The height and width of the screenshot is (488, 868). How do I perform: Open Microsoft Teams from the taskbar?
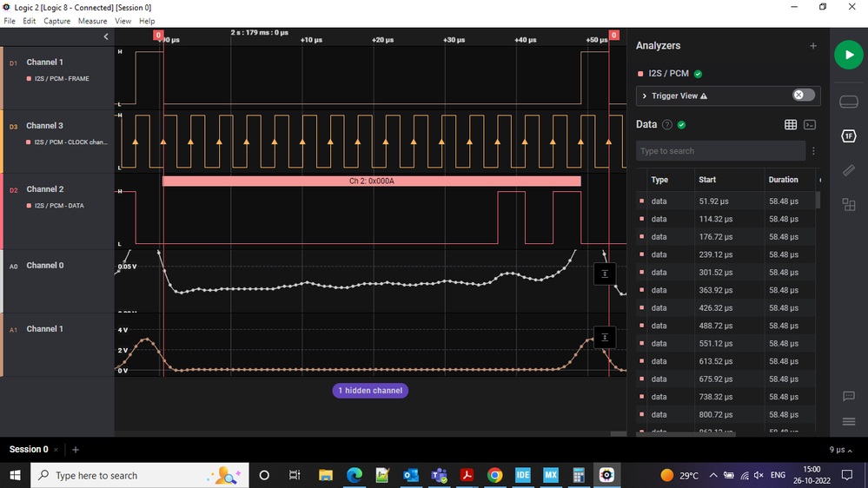coord(439,475)
